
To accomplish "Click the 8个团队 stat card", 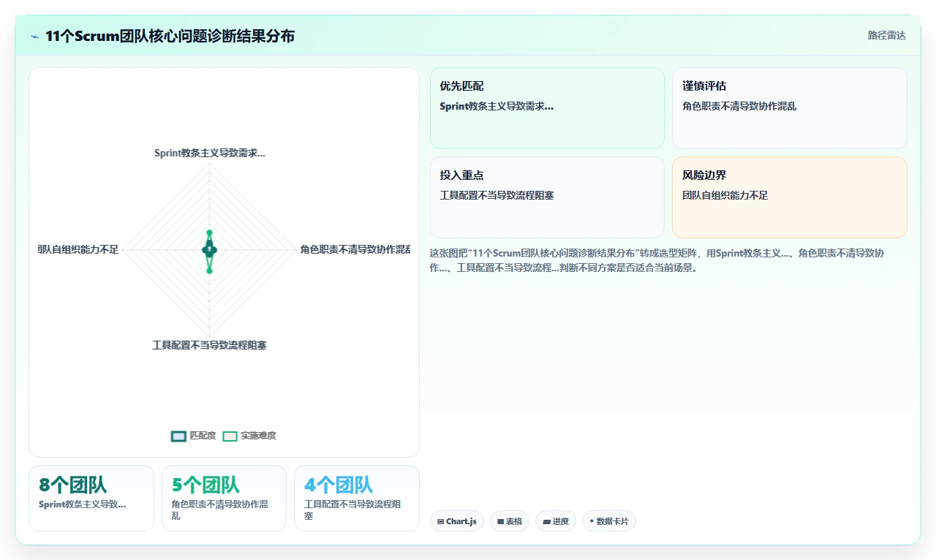I will 91,498.
